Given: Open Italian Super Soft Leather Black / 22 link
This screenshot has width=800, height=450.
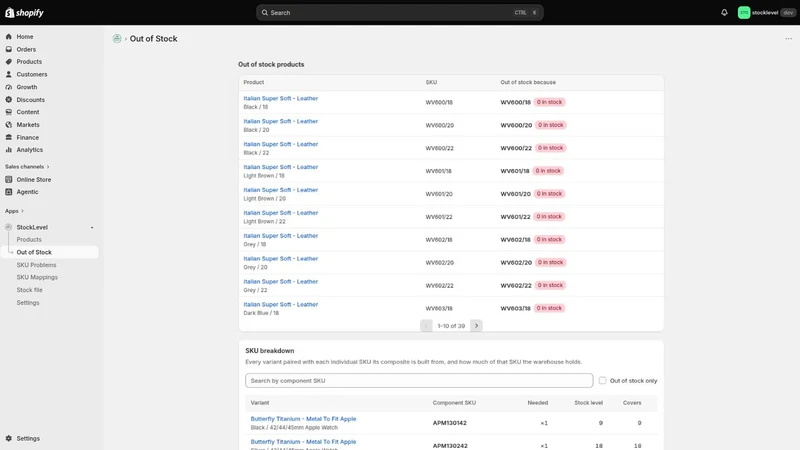Looking at the screenshot, I should pos(281,144).
